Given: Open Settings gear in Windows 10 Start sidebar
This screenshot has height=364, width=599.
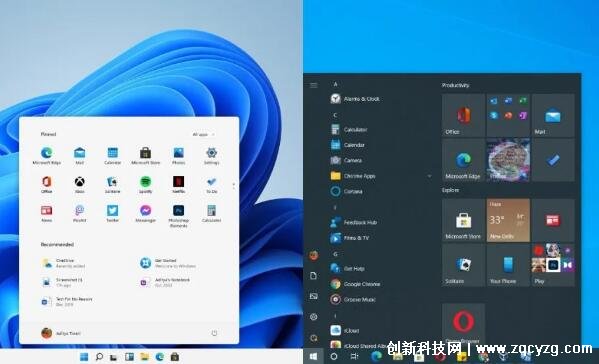Looking at the screenshot, I should coord(313,317).
